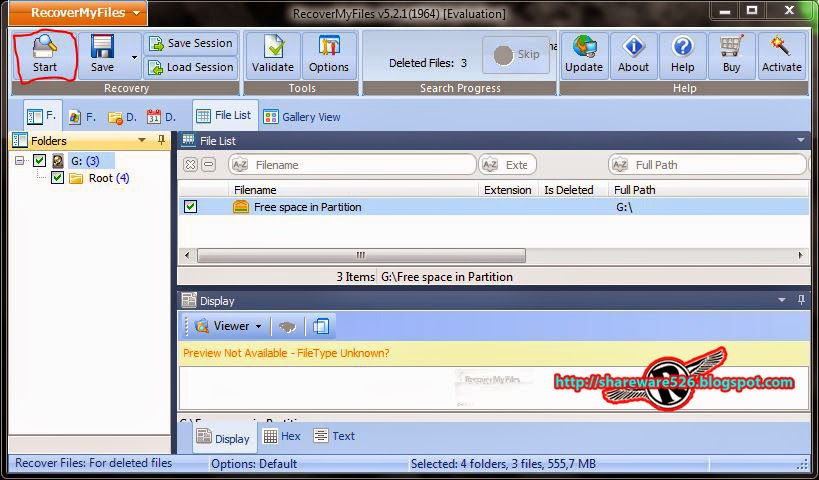This screenshot has height=480, width=819.
Task: Open the Folders panel dropdown arrow
Action: 142,140
